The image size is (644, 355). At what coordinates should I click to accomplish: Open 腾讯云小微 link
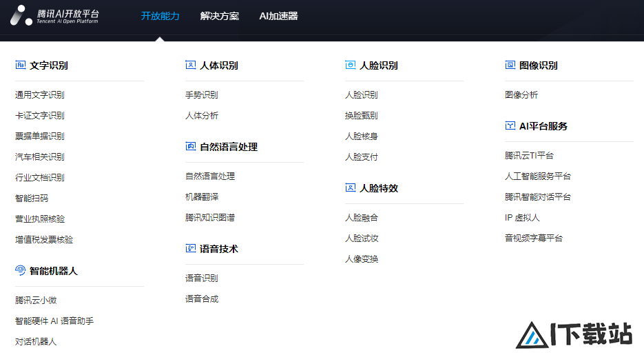point(36,301)
